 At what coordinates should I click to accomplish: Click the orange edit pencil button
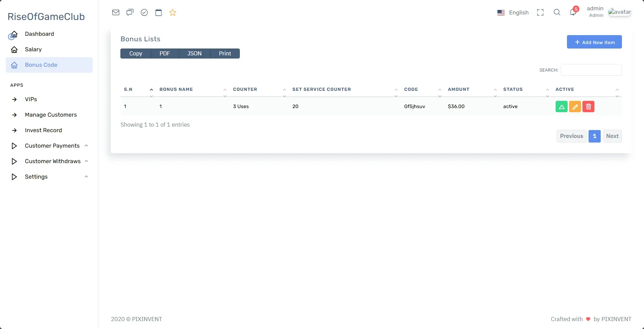point(575,107)
